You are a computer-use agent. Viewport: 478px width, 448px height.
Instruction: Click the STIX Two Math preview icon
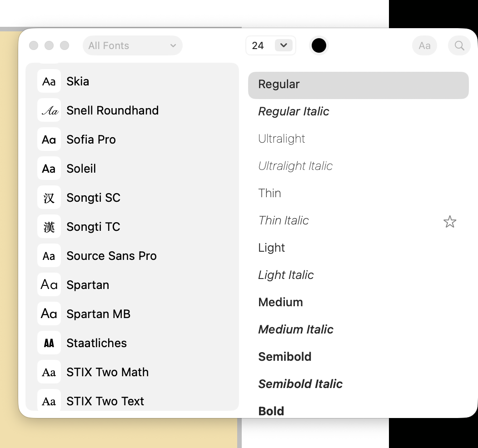(49, 372)
